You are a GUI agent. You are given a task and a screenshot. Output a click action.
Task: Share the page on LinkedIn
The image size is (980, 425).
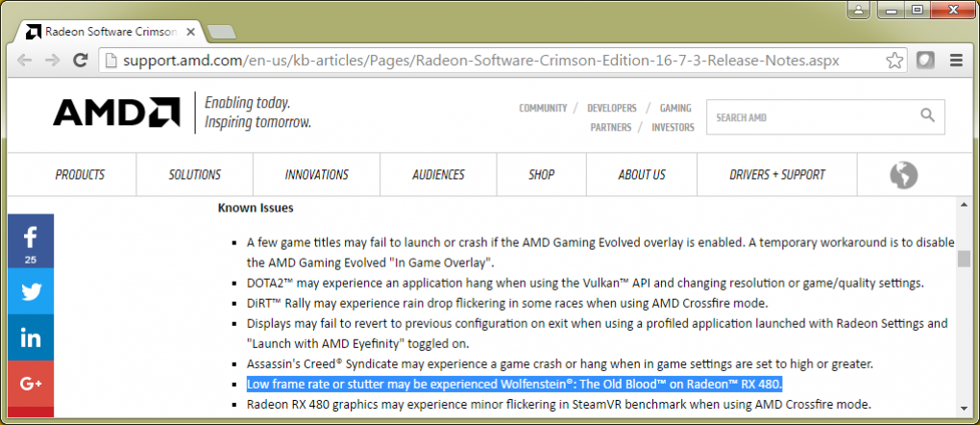coord(31,338)
